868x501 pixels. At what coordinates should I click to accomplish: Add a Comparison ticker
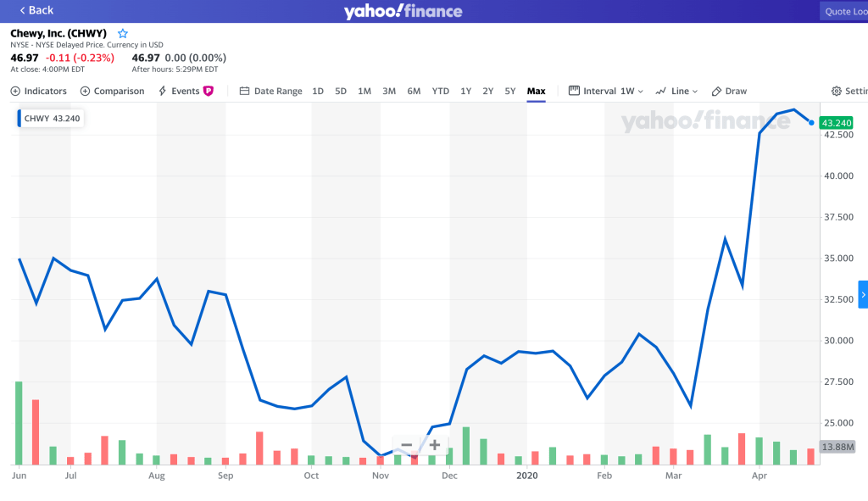(112, 91)
